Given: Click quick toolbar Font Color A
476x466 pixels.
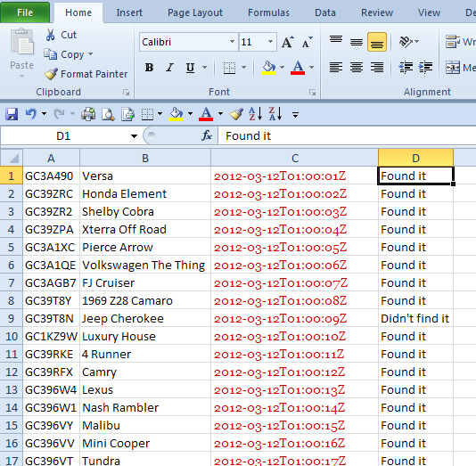Looking at the screenshot, I should [206, 114].
